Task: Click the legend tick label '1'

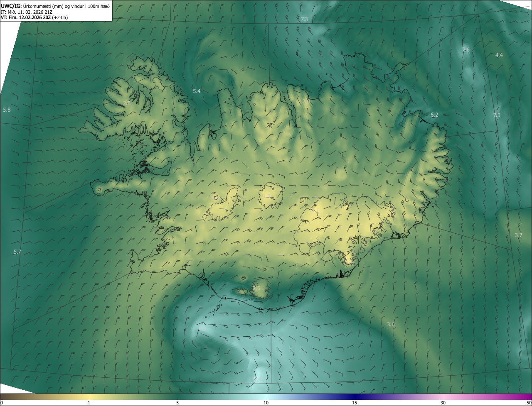Action: coord(89,403)
